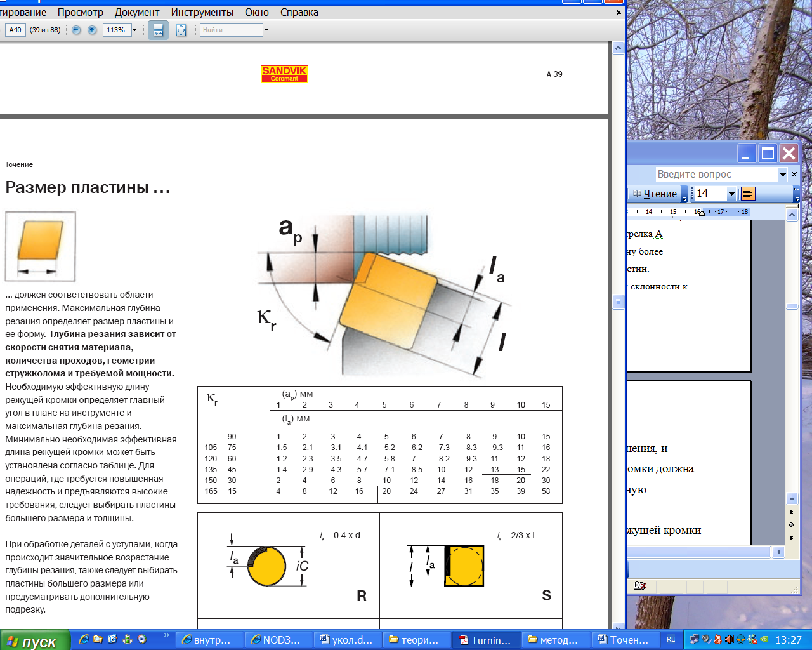Click the fit whole page icon
Screen dimensions: 812x650
[x=181, y=30]
